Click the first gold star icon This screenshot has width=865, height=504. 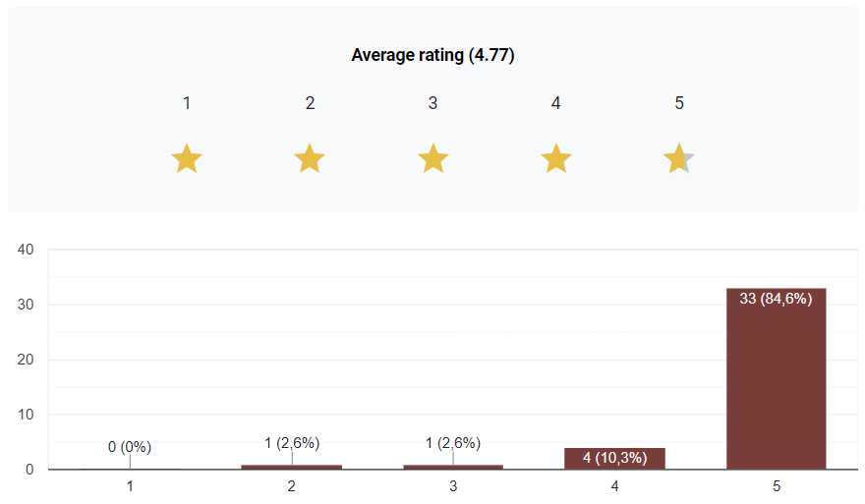click(x=187, y=158)
